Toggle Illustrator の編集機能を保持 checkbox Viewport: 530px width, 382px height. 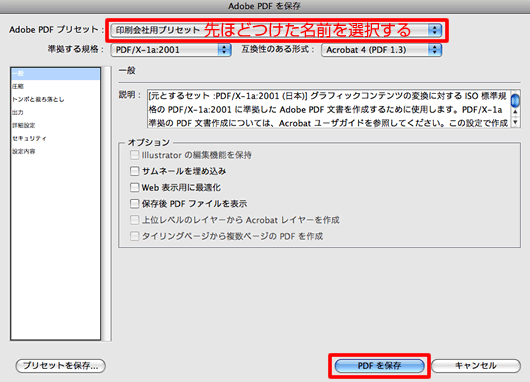[135, 155]
